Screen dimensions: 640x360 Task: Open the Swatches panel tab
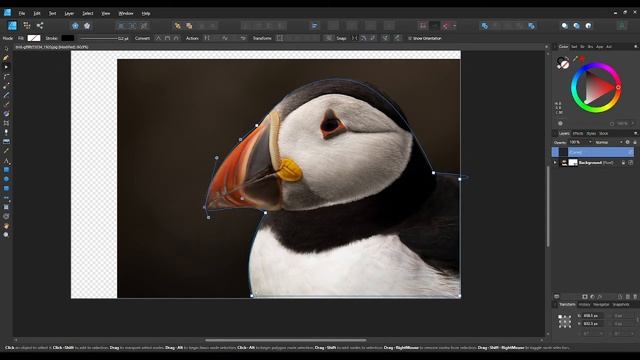[574, 47]
